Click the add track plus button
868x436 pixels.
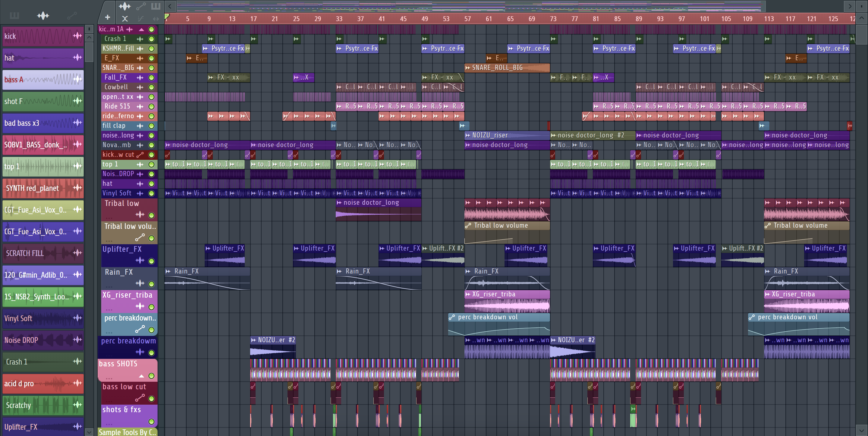(108, 17)
